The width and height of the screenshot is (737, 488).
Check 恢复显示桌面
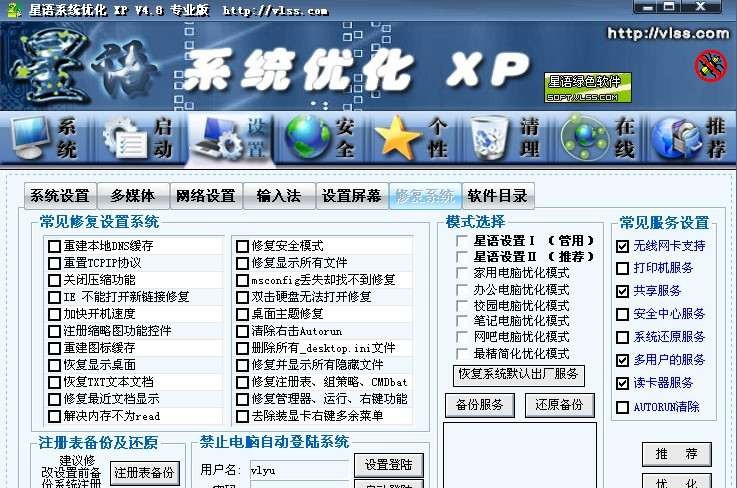[55, 365]
